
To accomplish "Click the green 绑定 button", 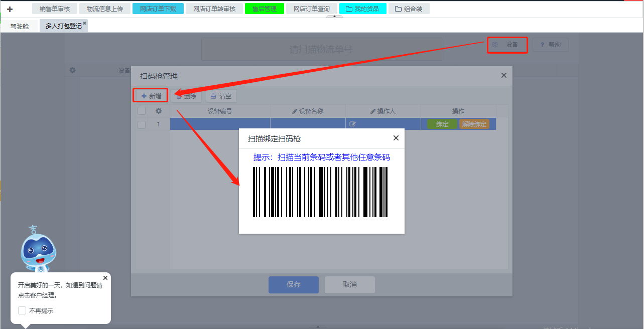I will click(442, 124).
